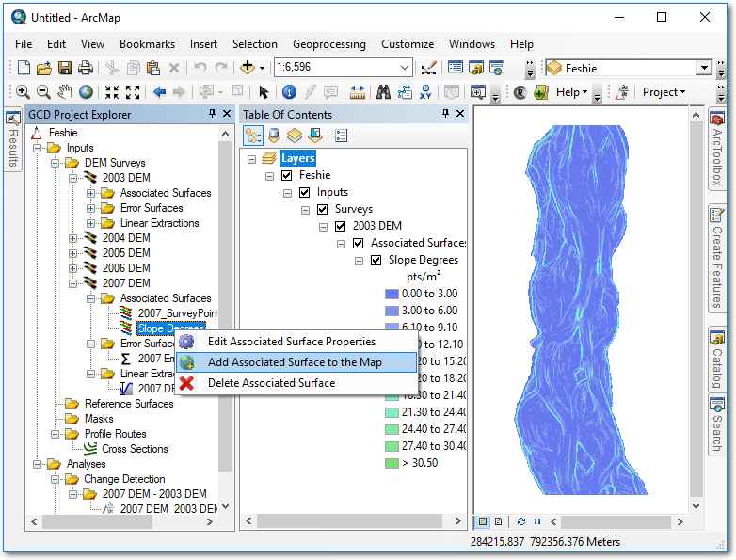Open the Results side tab
This screenshot has height=560, width=736.
coord(12,140)
